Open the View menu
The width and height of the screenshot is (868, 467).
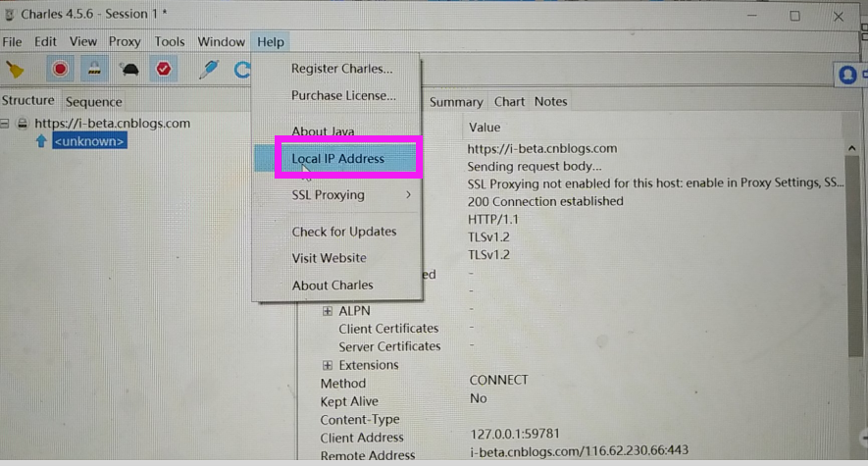(x=83, y=42)
